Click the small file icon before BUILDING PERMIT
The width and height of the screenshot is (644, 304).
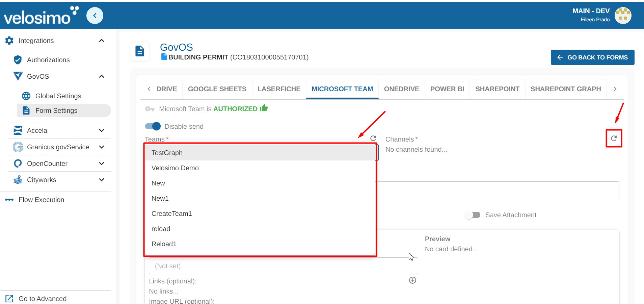click(164, 57)
